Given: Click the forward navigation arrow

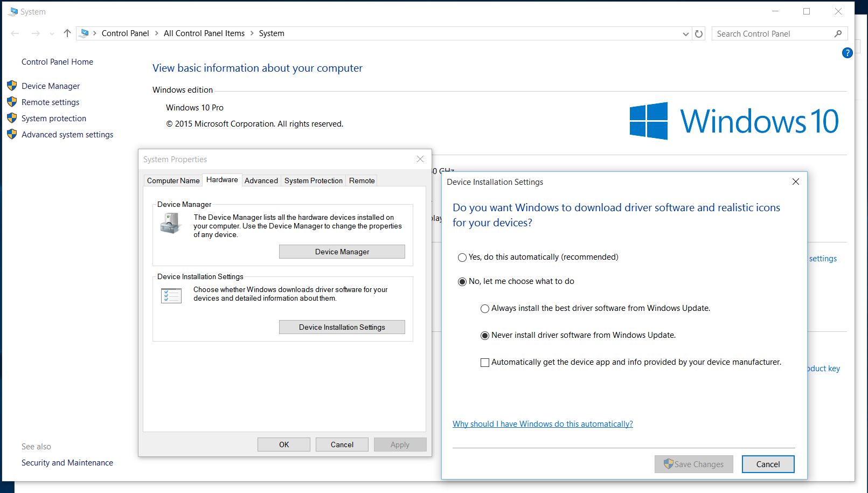Looking at the screenshot, I should 36,33.
